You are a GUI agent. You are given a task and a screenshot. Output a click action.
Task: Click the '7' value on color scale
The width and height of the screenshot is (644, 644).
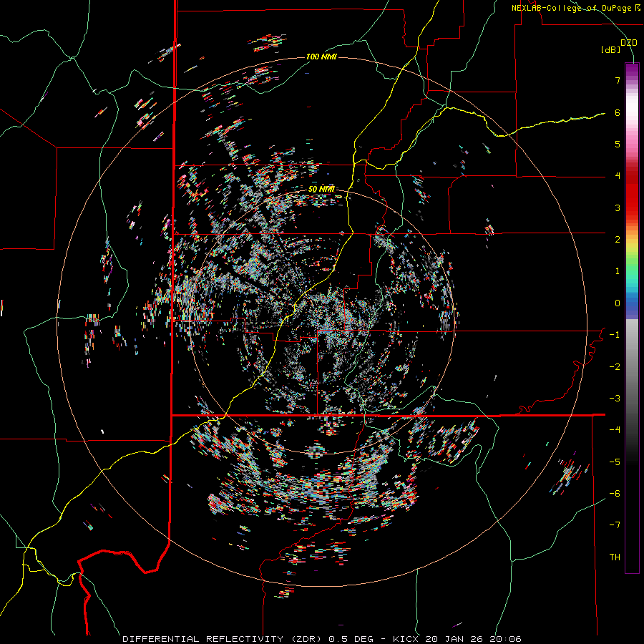click(618, 80)
